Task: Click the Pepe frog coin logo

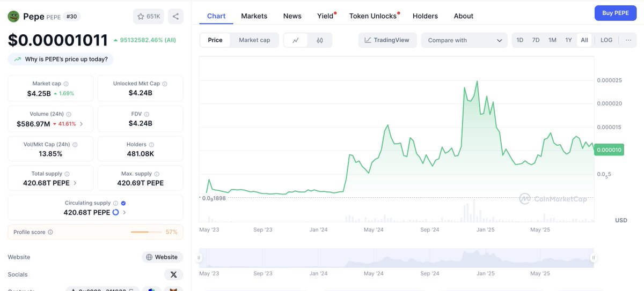Action: tap(13, 17)
